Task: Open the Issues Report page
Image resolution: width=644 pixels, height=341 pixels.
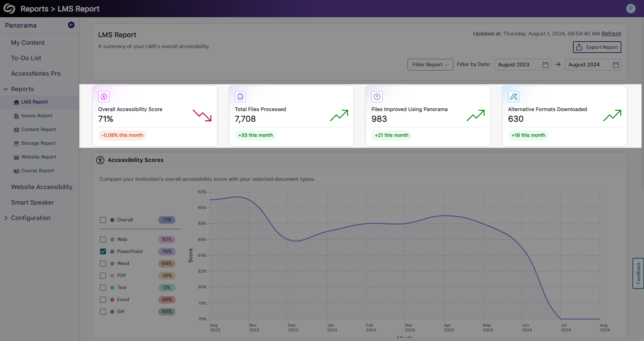Action: click(37, 116)
